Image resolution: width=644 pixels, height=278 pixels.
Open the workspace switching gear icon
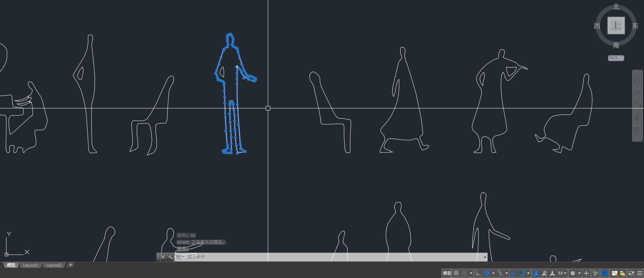(x=573, y=273)
